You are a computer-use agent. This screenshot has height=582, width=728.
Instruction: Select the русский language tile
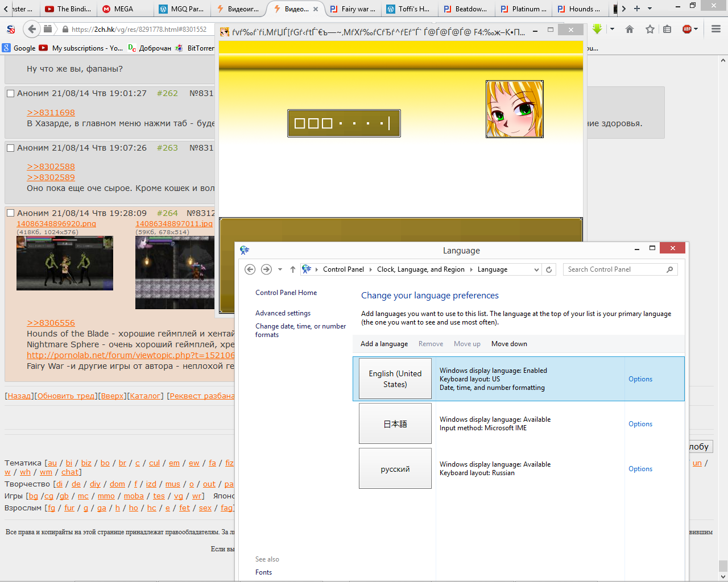tap(395, 469)
